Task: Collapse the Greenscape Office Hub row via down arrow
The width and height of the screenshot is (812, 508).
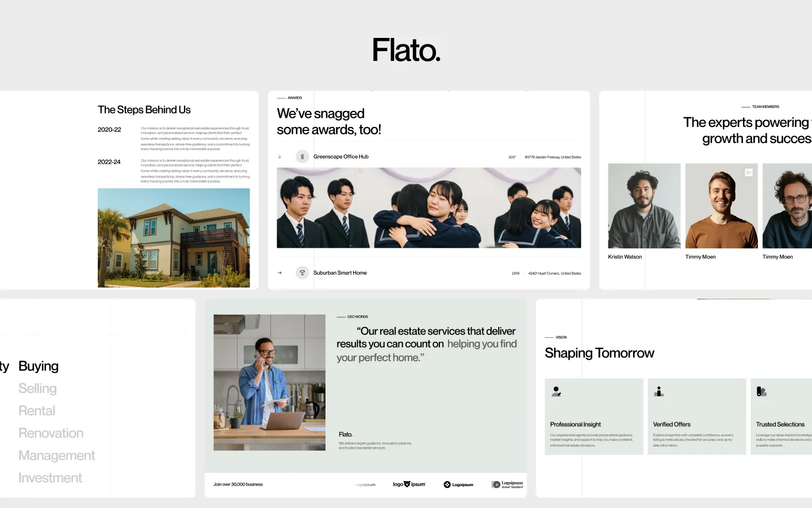Action: tap(279, 156)
